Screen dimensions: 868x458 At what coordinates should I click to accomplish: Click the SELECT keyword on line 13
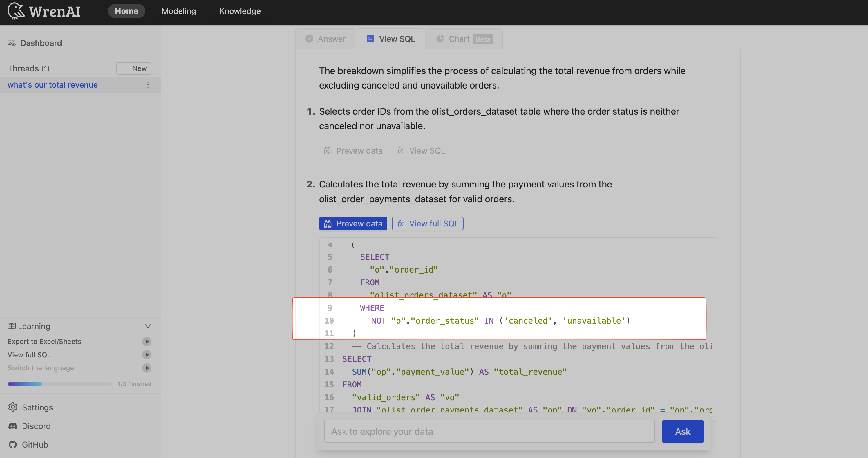(357, 359)
